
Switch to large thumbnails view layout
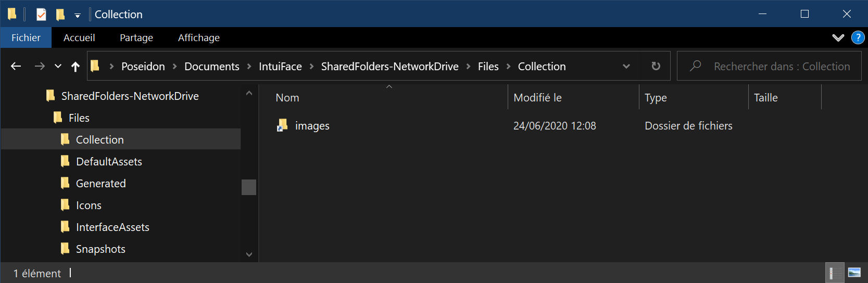[854, 273]
